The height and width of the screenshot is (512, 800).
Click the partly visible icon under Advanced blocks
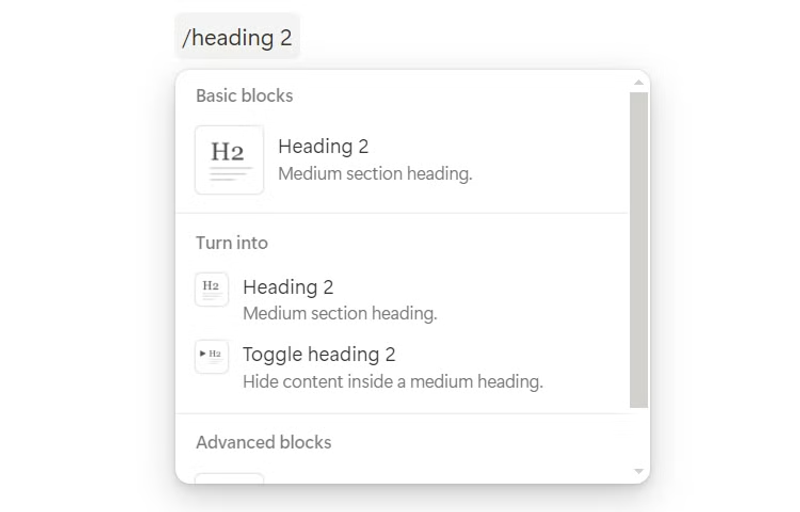[229, 478]
